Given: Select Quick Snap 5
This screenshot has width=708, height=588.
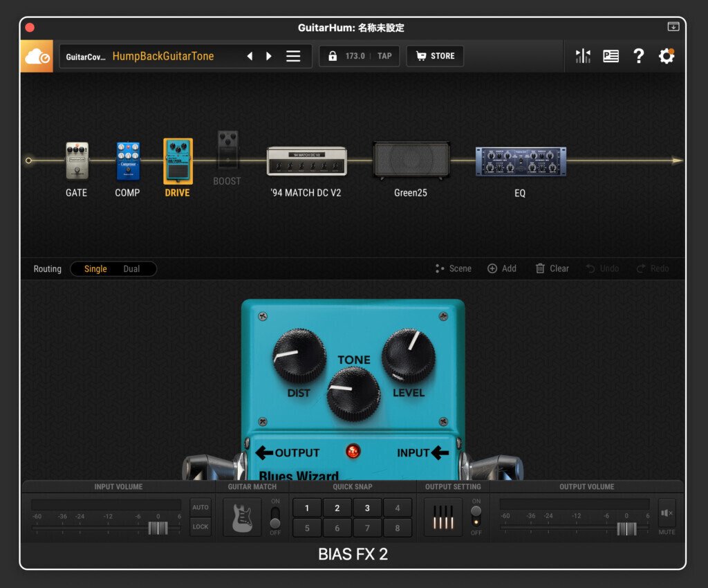Looking at the screenshot, I should (307, 528).
